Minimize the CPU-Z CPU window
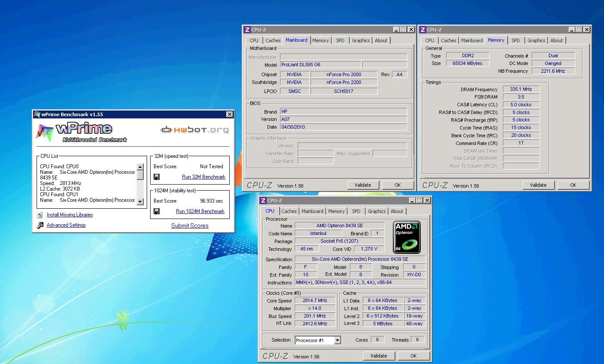604x364 pixels. point(412,201)
